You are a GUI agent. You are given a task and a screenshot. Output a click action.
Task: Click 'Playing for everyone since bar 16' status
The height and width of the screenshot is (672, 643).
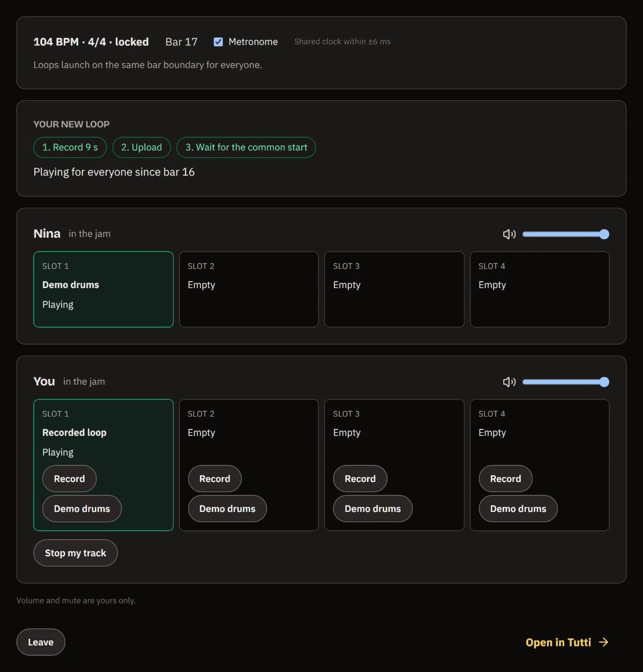tap(114, 172)
